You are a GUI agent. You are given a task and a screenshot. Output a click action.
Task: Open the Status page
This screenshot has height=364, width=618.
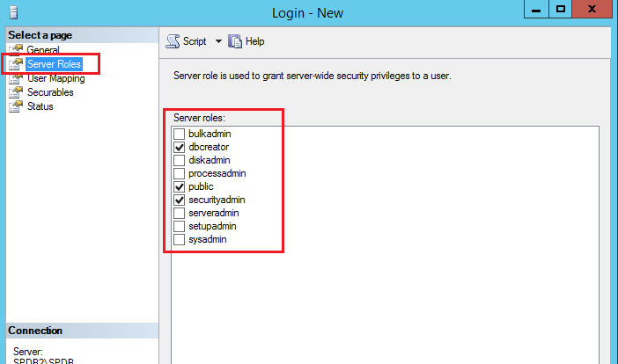[40, 106]
